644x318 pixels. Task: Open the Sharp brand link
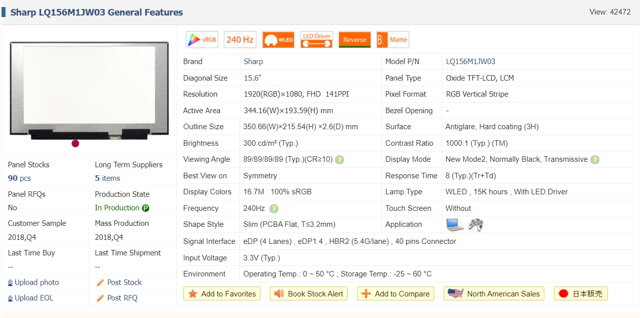[253, 62]
